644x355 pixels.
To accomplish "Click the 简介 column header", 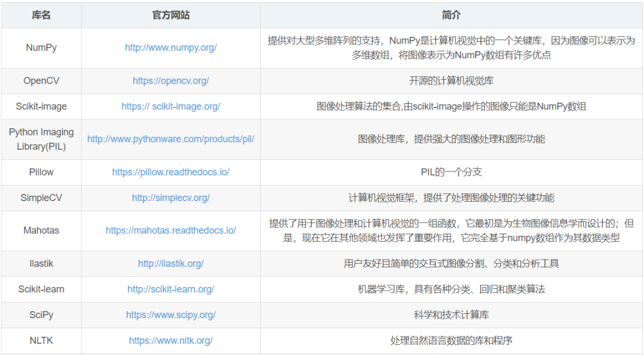I will (451, 15).
